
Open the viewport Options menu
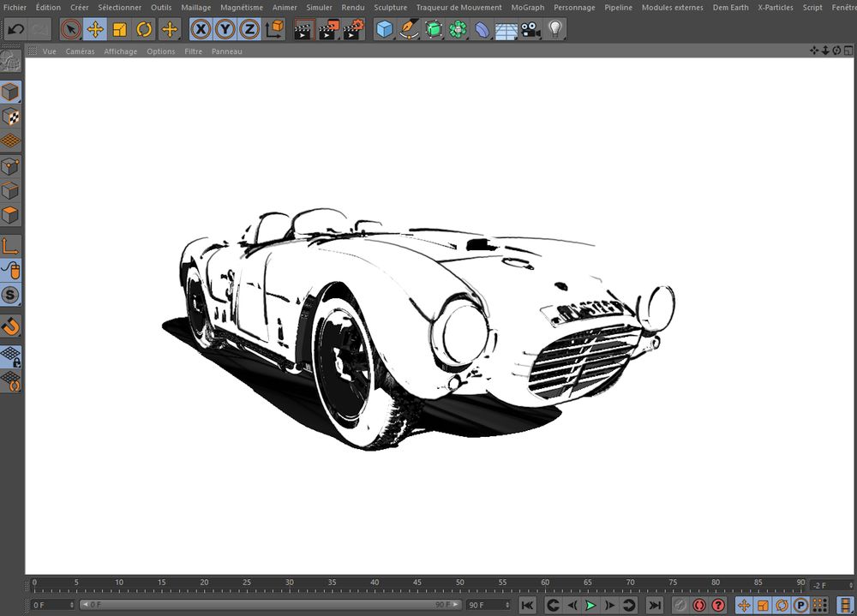tap(161, 51)
